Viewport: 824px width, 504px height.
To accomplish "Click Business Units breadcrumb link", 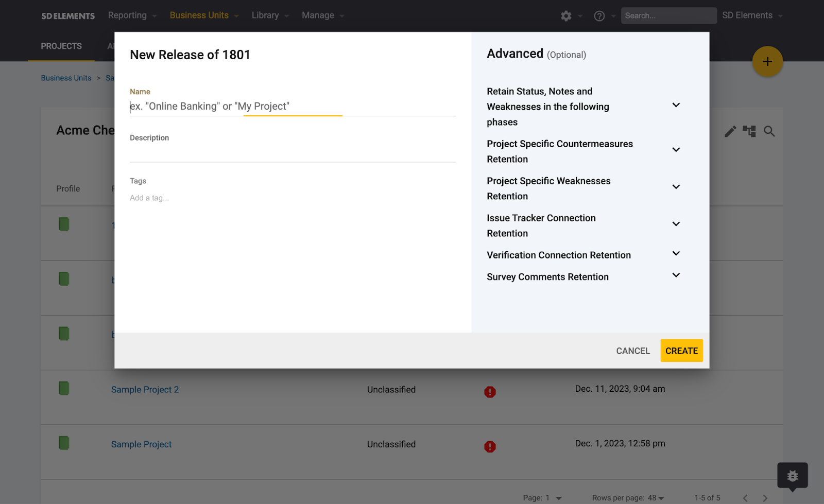I will pos(66,78).
